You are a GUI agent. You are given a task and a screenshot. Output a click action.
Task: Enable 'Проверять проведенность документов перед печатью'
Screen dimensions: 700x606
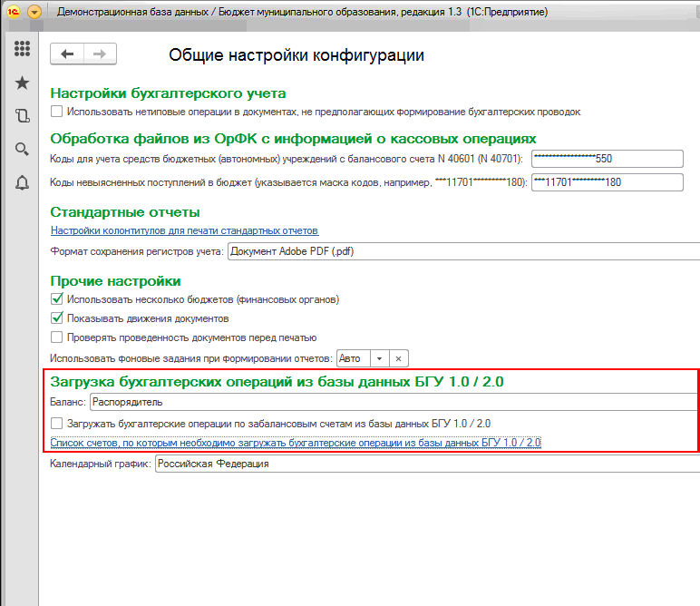pyautogui.click(x=57, y=337)
